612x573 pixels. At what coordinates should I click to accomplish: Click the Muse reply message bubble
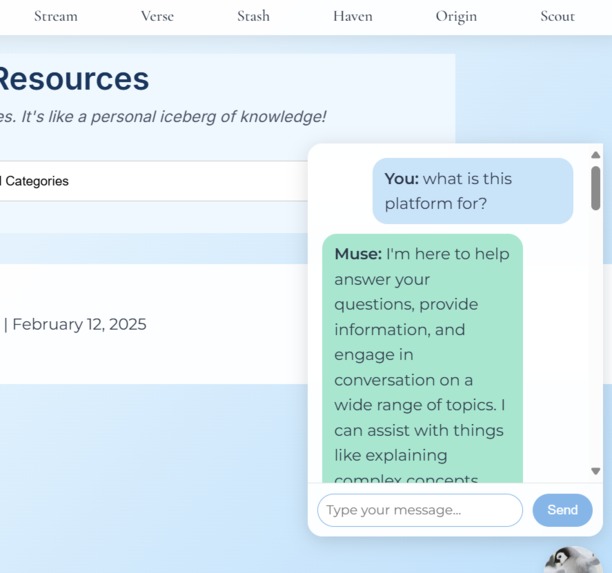(x=422, y=358)
